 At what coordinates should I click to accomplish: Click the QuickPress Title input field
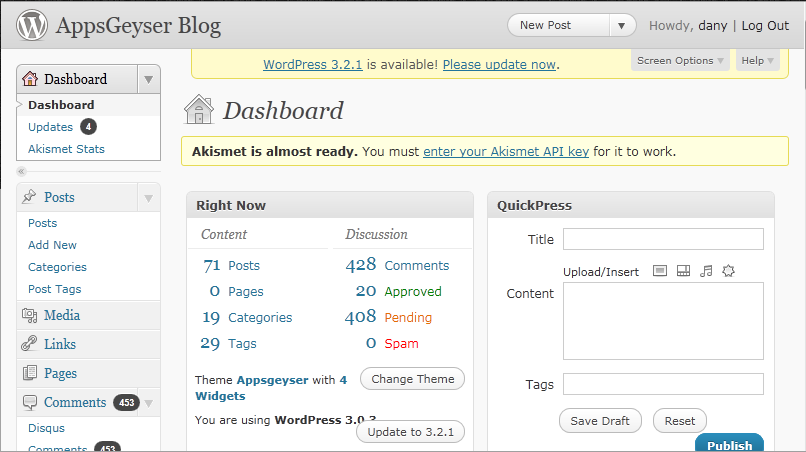point(663,239)
